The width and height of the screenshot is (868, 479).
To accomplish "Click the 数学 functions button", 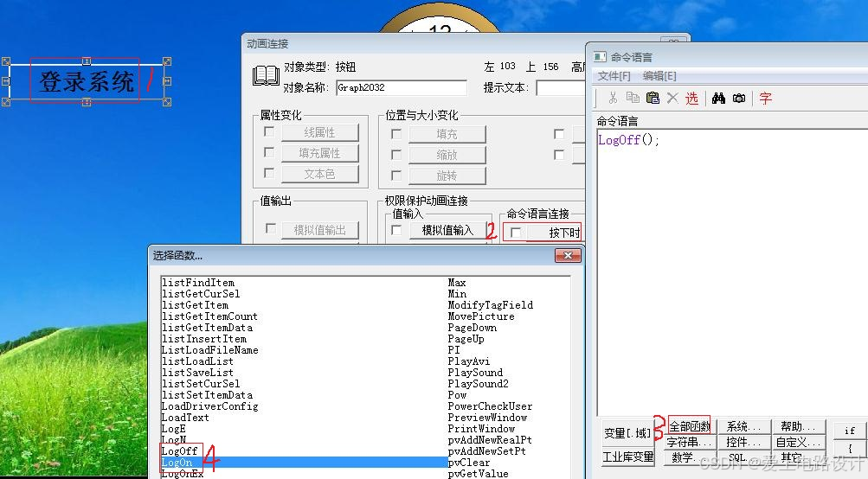I will click(x=689, y=457).
